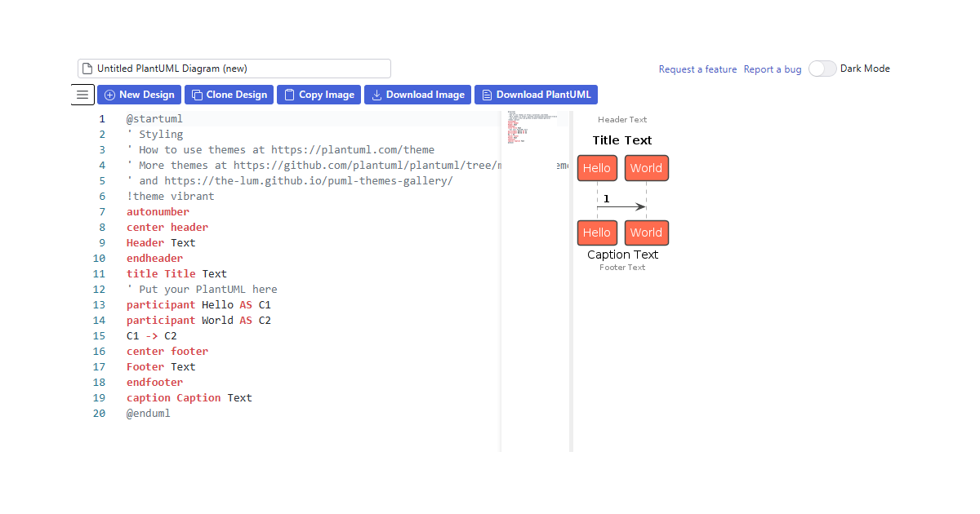The height and width of the screenshot is (514, 980).
Task: Click the !theme vibrant line in the editor
Action: pos(168,196)
